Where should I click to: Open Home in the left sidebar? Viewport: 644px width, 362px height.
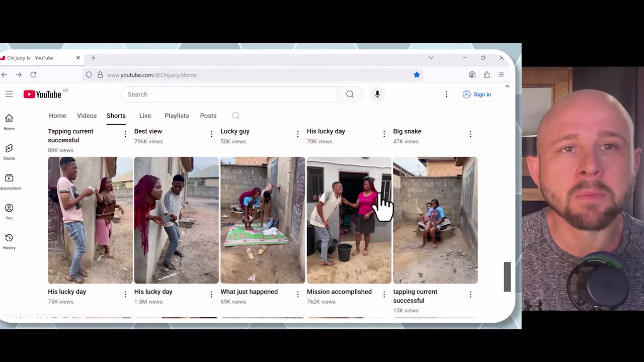(9, 122)
